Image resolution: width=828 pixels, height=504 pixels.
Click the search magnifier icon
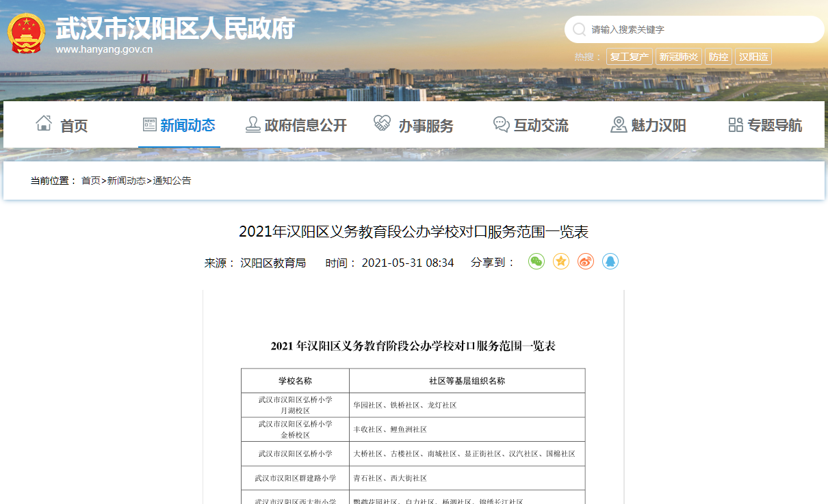578,29
